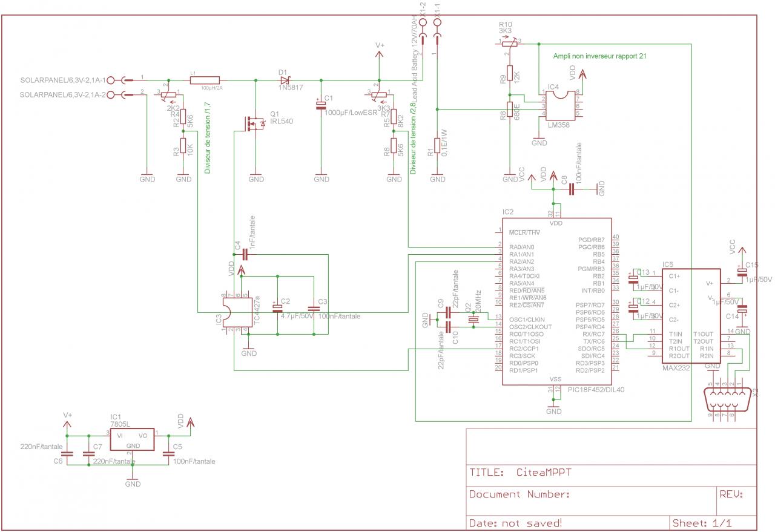
Task: Click the "RX/RC7" pin name
Action: (593, 334)
